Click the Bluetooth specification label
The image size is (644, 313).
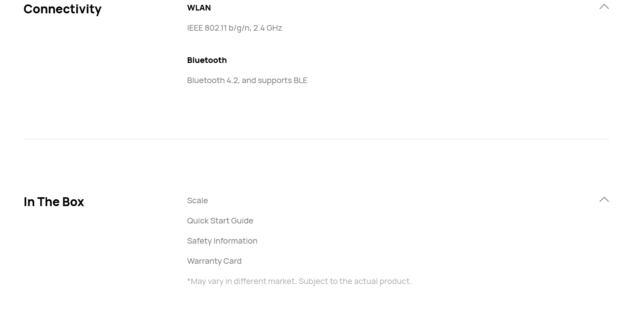[207, 60]
